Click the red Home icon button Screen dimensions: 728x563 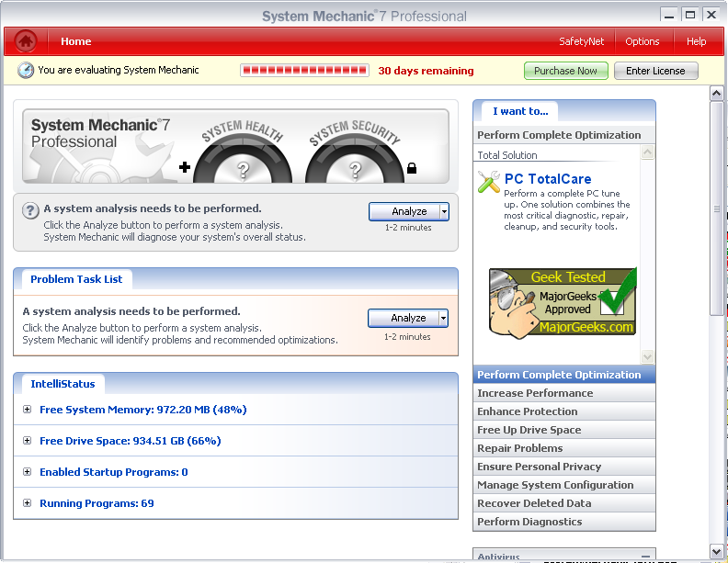tap(26, 41)
